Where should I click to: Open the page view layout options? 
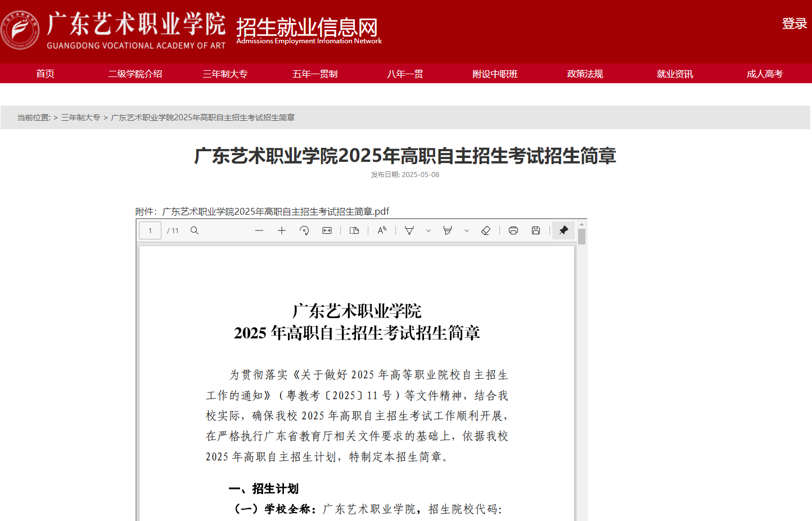354,230
